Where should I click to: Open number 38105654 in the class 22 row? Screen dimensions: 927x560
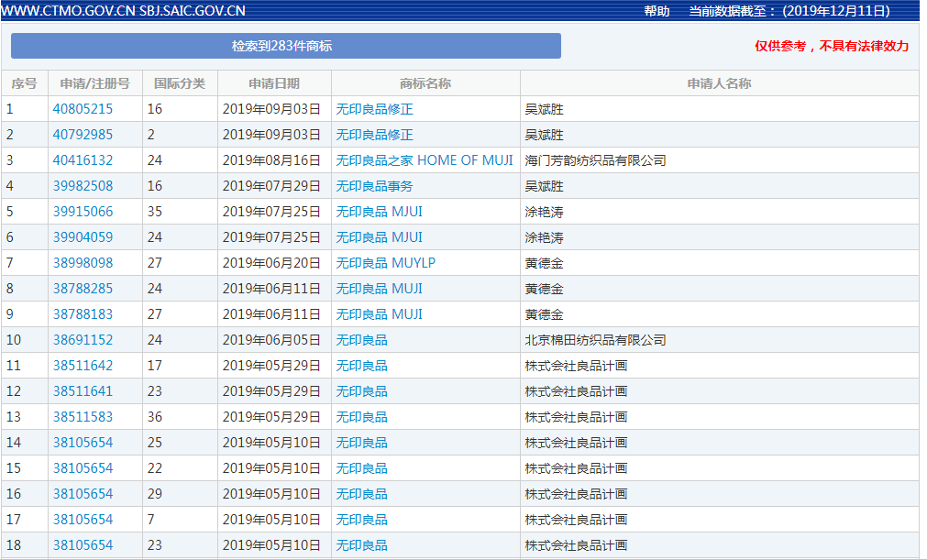[83, 468]
